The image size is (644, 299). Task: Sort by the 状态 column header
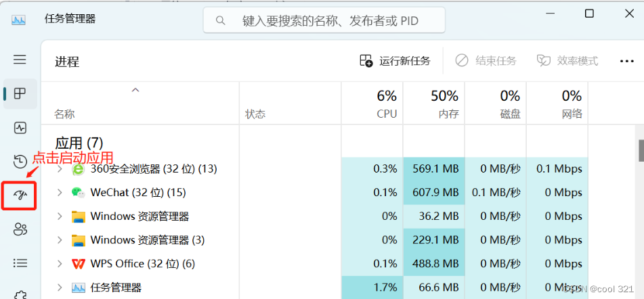tap(255, 114)
